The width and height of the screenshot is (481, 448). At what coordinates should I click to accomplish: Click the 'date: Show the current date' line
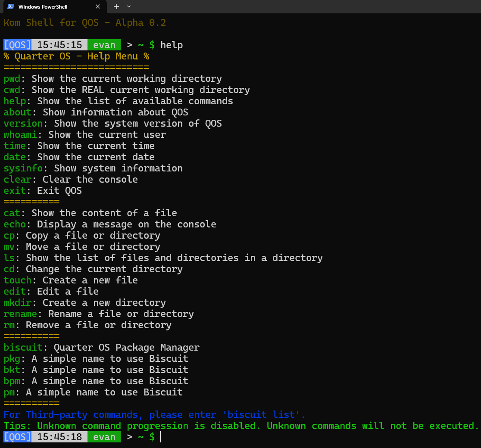click(x=79, y=157)
